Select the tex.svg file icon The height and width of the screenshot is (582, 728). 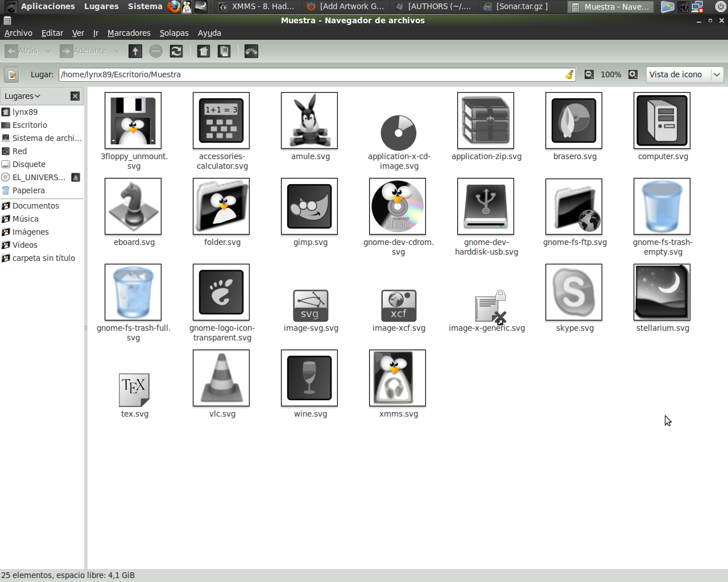pos(134,390)
